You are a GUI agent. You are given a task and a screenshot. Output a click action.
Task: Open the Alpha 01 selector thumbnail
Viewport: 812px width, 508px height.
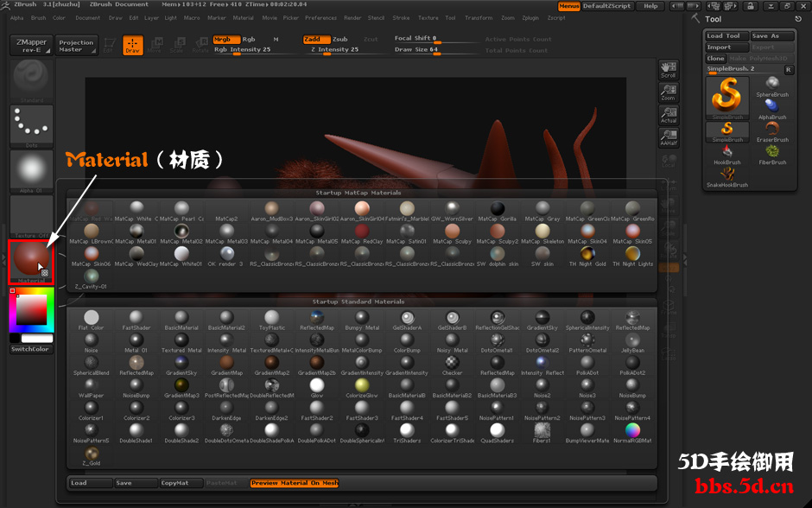tap(32, 171)
